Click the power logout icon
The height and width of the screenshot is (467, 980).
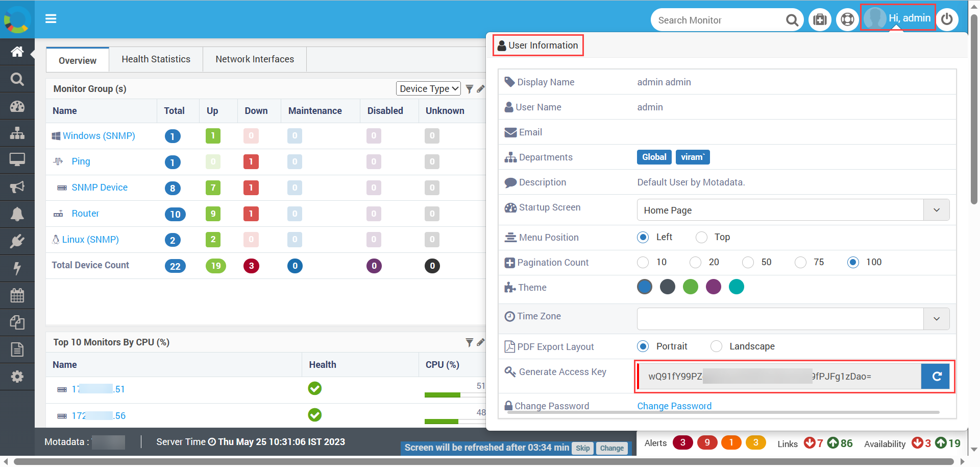[x=947, y=19]
